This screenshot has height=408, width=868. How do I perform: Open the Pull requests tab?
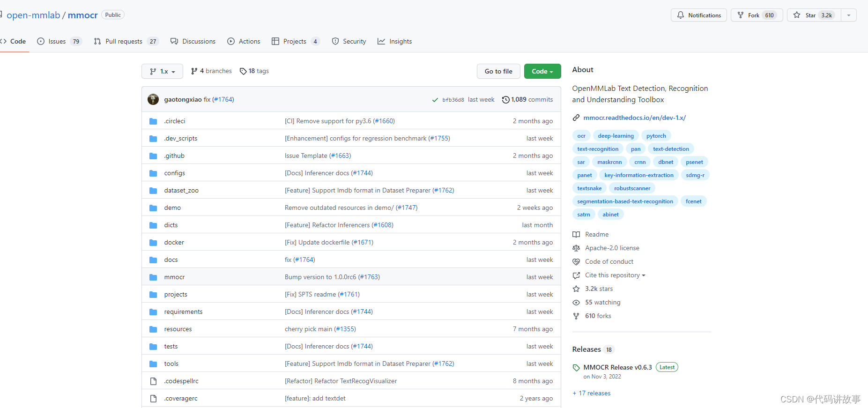pyautogui.click(x=126, y=41)
